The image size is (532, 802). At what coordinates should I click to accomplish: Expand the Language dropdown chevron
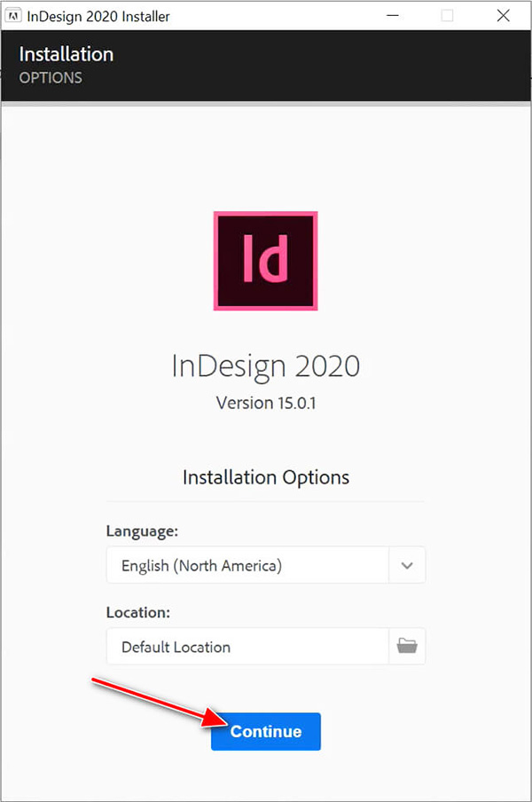tap(407, 565)
